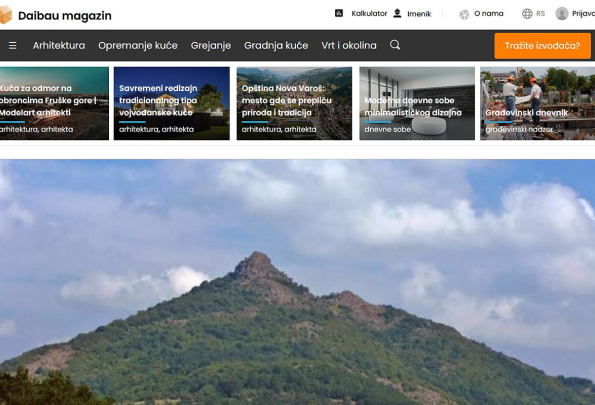The width and height of the screenshot is (595, 405).
Task: Click the Imenik person icon
Action: (x=397, y=13)
